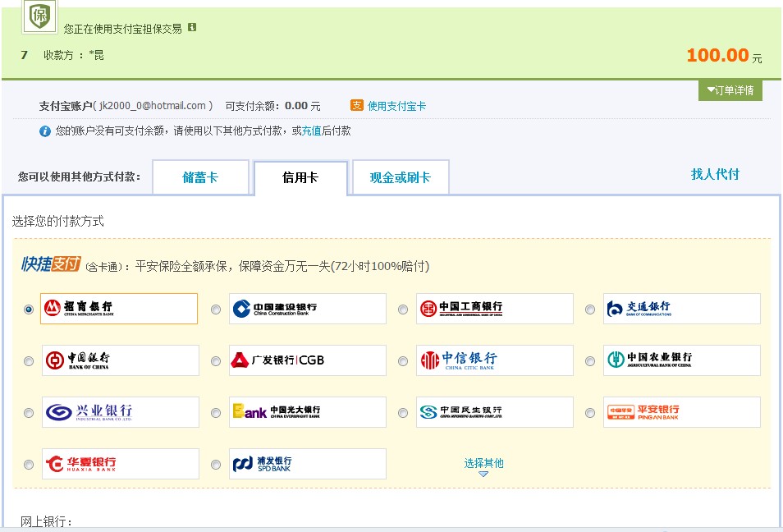The height and width of the screenshot is (532, 783).
Task: Click the guarantee shield badge icon
Action: tap(40, 16)
